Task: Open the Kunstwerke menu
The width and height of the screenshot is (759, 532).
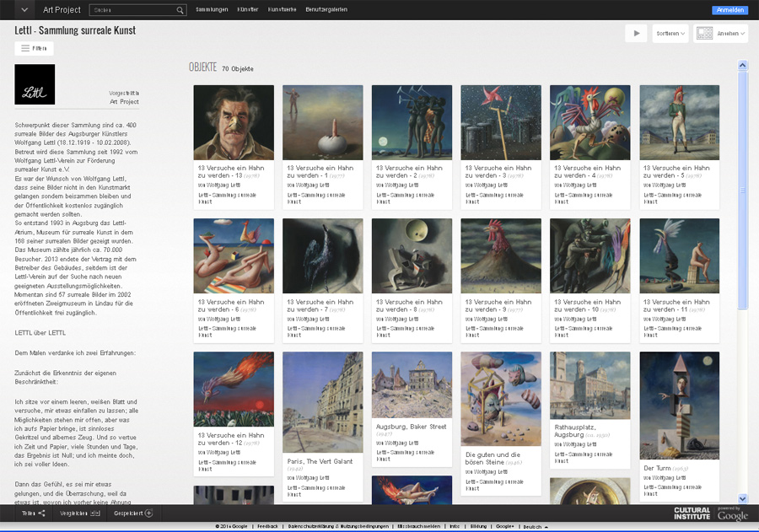Action: (282, 9)
